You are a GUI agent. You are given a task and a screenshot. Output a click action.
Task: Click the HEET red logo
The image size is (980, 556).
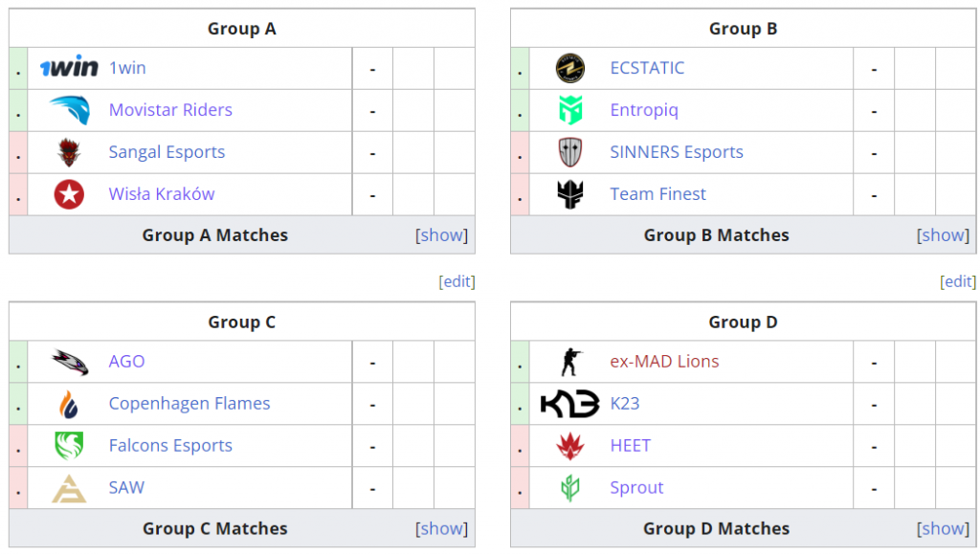pos(570,446)
